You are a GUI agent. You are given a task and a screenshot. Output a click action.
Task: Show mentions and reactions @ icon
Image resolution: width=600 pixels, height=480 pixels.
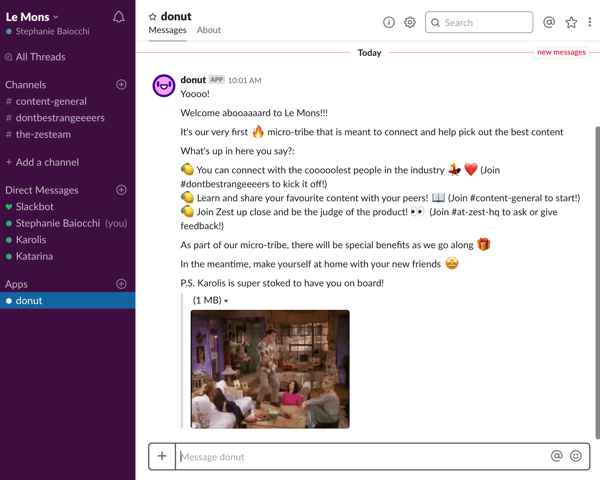[x=549, y=22]
